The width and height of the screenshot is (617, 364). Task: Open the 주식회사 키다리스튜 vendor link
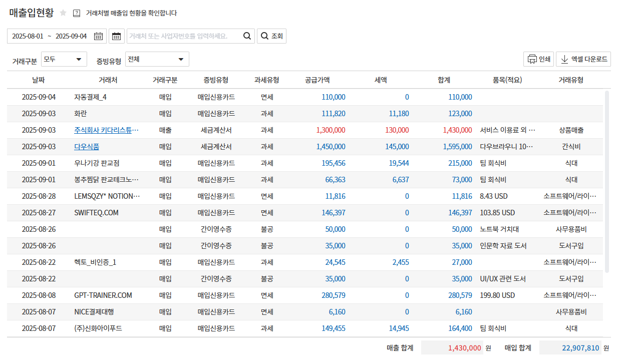(x=106, y=130)
